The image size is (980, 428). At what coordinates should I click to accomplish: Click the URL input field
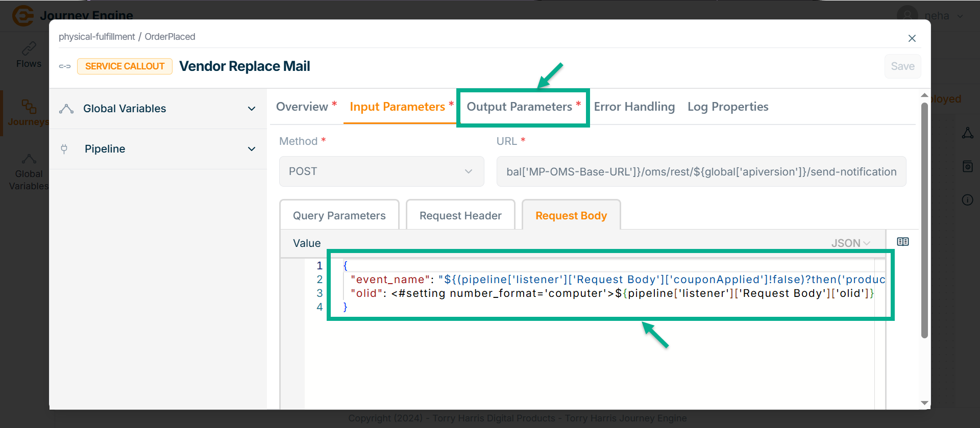pyautogui.click(x=701, y=172)
